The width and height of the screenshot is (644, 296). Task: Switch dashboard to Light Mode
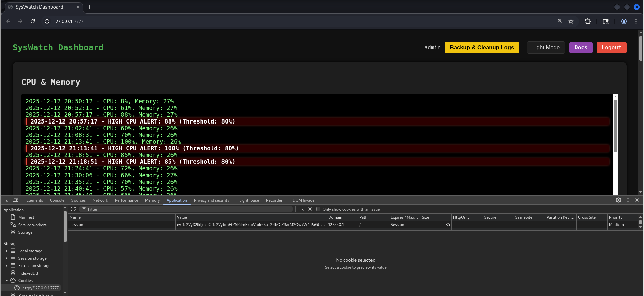[x=546, y=48]
